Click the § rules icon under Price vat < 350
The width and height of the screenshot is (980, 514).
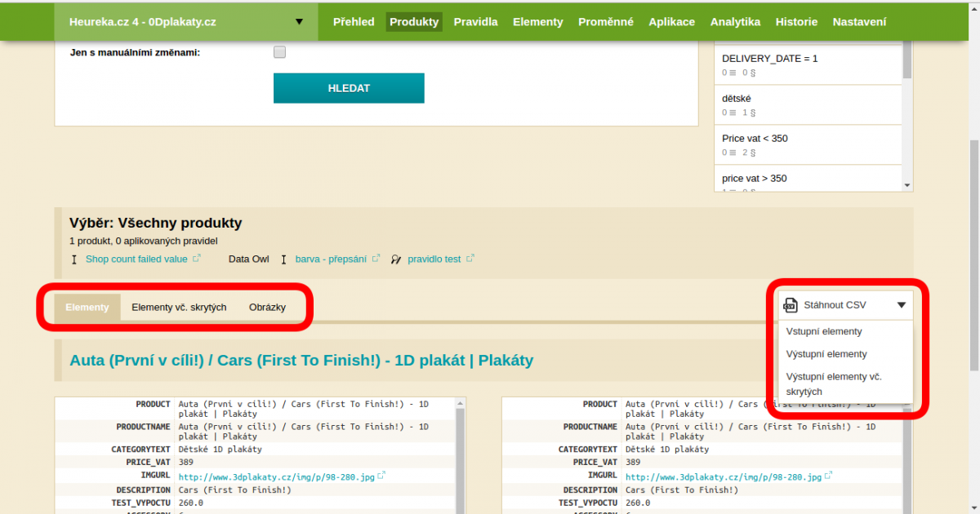753,153
